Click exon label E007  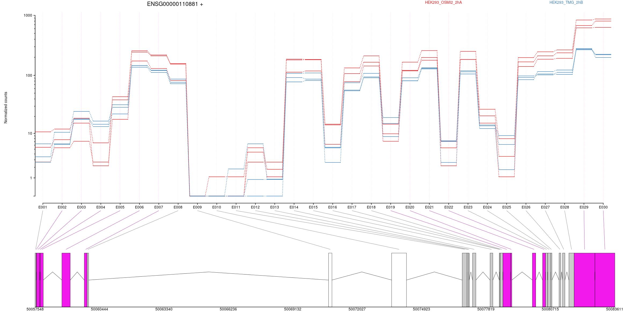pos(159,207)
